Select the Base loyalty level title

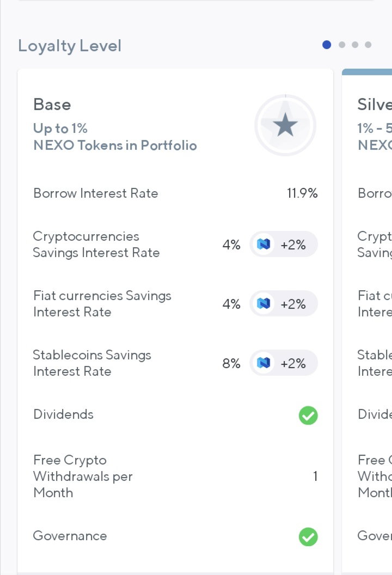pyautogui.click(x=52, y=105)
